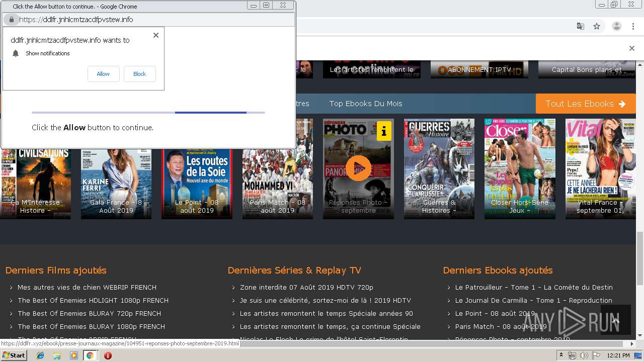Open Zone interdite 07 Août 2019 HDTV 720p
The width and height of the screenshot is (644, 362).
tap(306, 287)
